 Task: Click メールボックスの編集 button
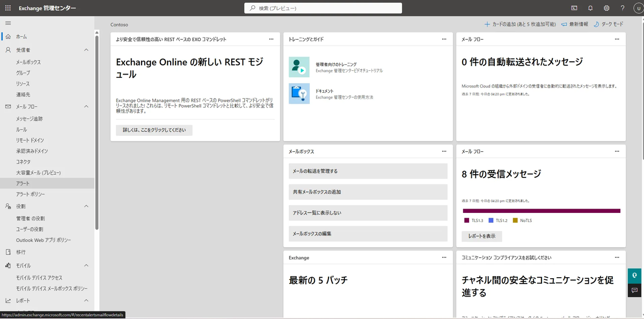(x=368, y=234)
